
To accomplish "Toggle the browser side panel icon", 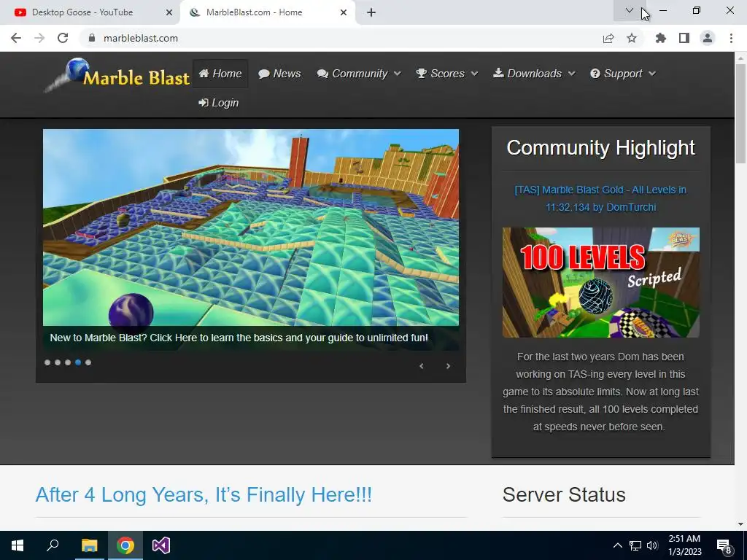I will point(684,38).
